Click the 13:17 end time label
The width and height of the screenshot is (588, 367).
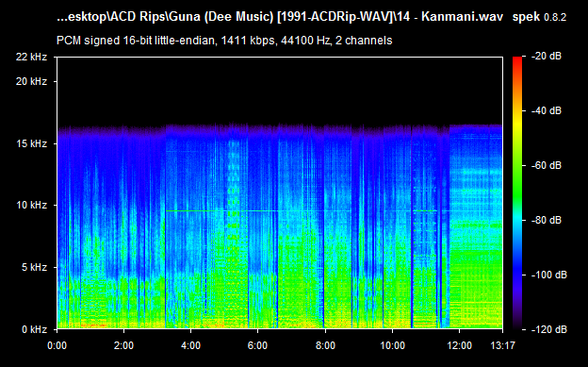[502, 345]
